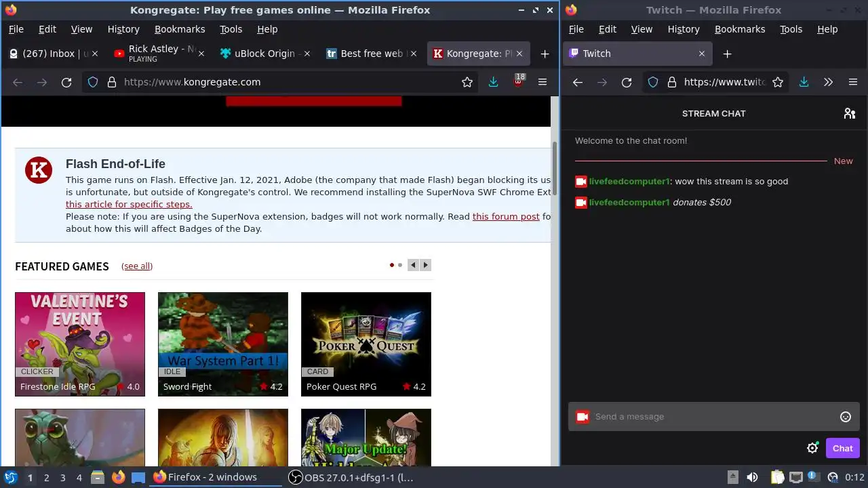This screenshot has width=868, height=488.
Task: Show previous featured games with left arrow
Action: click(x=413, y=265)
